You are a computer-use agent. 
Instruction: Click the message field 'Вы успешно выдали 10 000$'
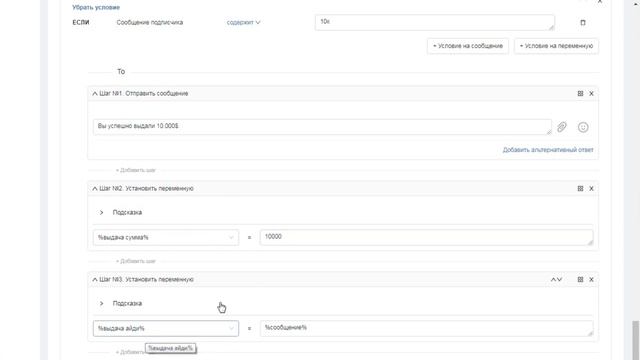[322, 127]
